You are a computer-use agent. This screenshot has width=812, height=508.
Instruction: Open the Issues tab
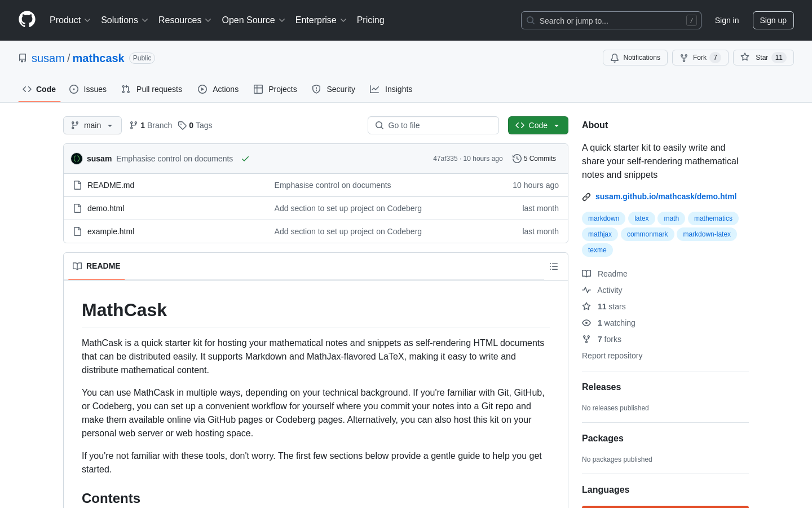point(88,89)
